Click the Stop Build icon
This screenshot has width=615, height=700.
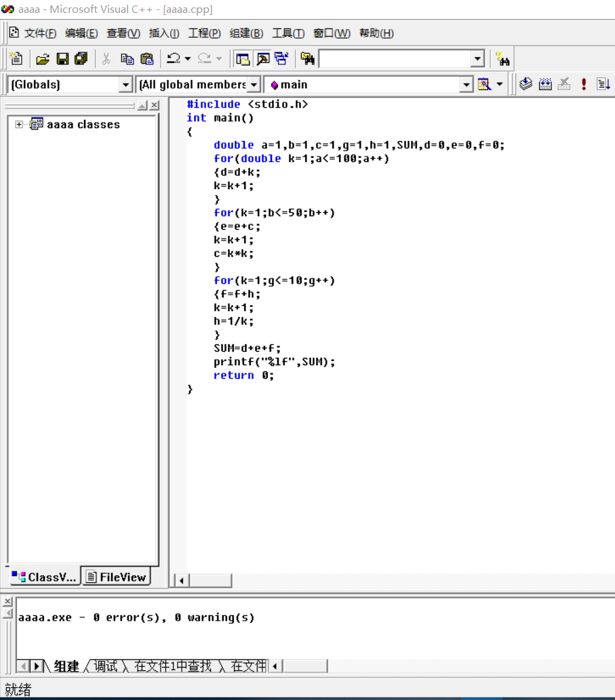click(565, 84)
